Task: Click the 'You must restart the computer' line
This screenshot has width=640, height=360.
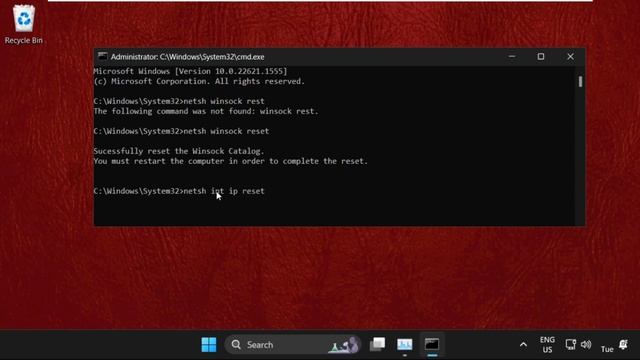Action: coord(231,161)
